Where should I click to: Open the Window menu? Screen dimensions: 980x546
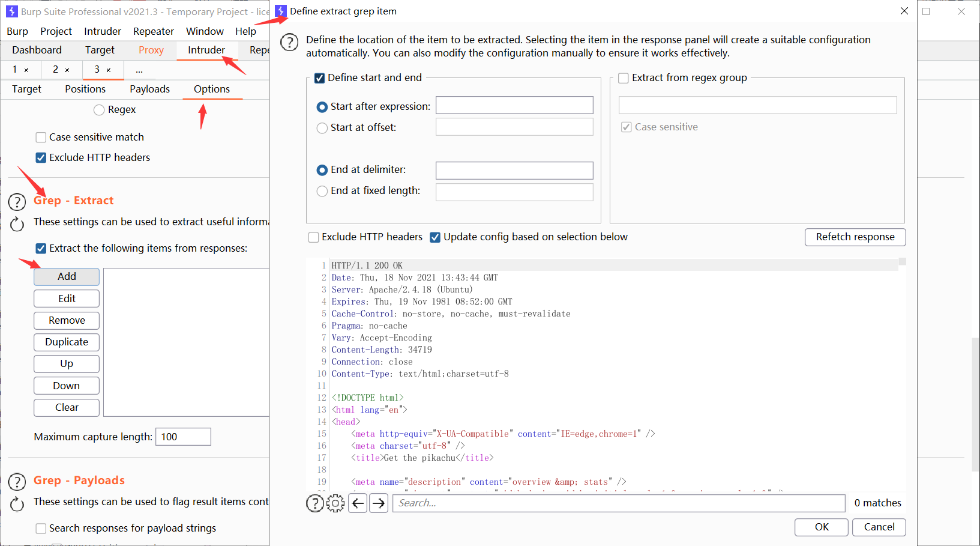point(205,31)
